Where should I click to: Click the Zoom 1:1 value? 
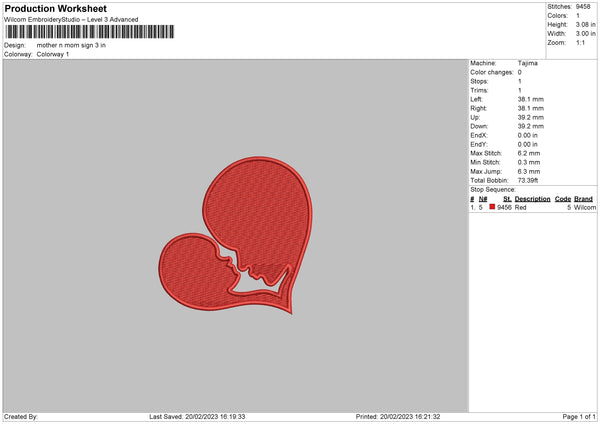[x=580, y=42]
